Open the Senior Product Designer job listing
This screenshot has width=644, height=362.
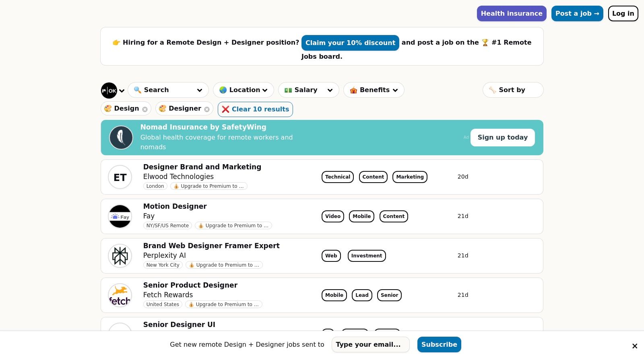190,285
